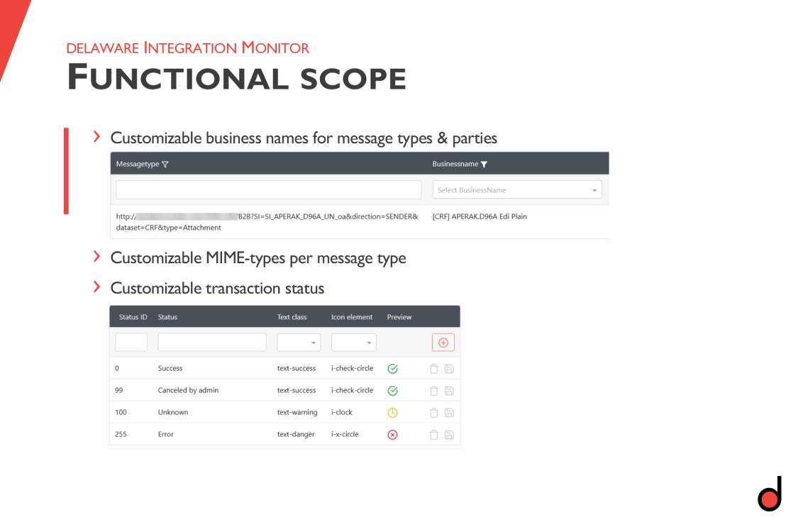Click the delaware logo in the corner
The image size is (798, 532).
click(770, 494)
